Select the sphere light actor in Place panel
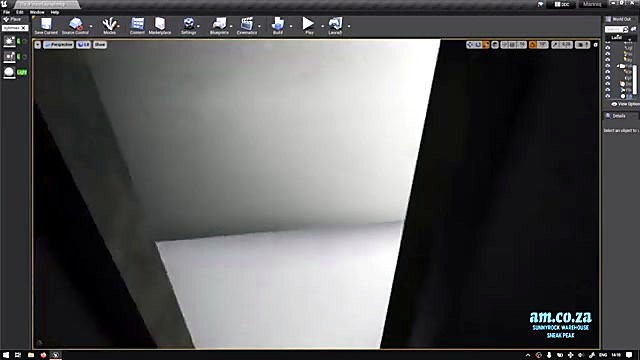This screenshot has height=360, width=640. [x=9, y=72]
